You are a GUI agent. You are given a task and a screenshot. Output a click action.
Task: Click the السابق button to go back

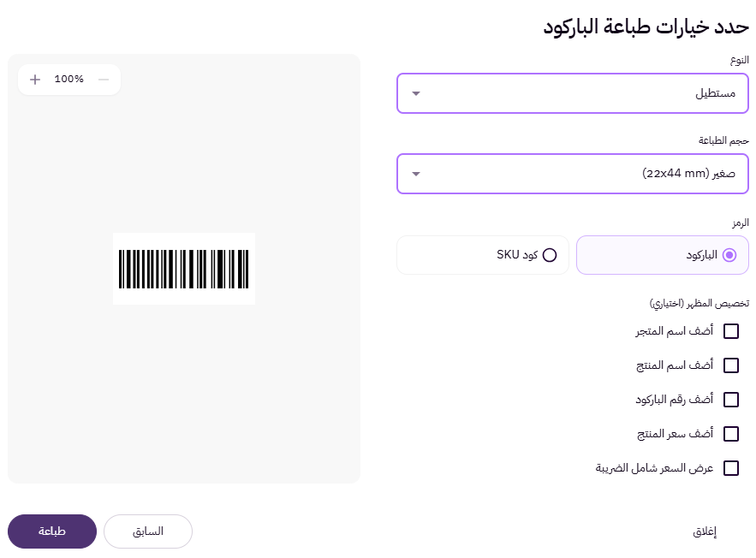tap(147, 531)
